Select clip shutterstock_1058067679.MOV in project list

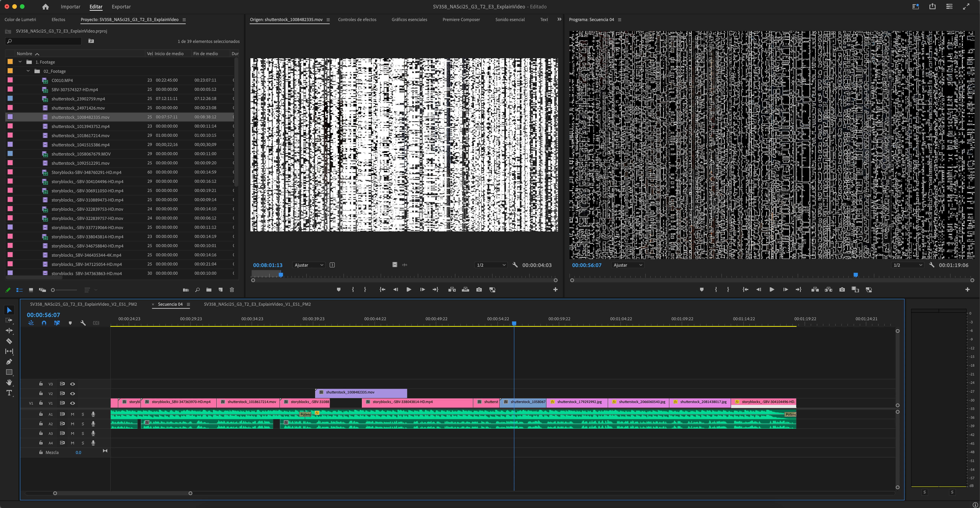pos(81,154)
